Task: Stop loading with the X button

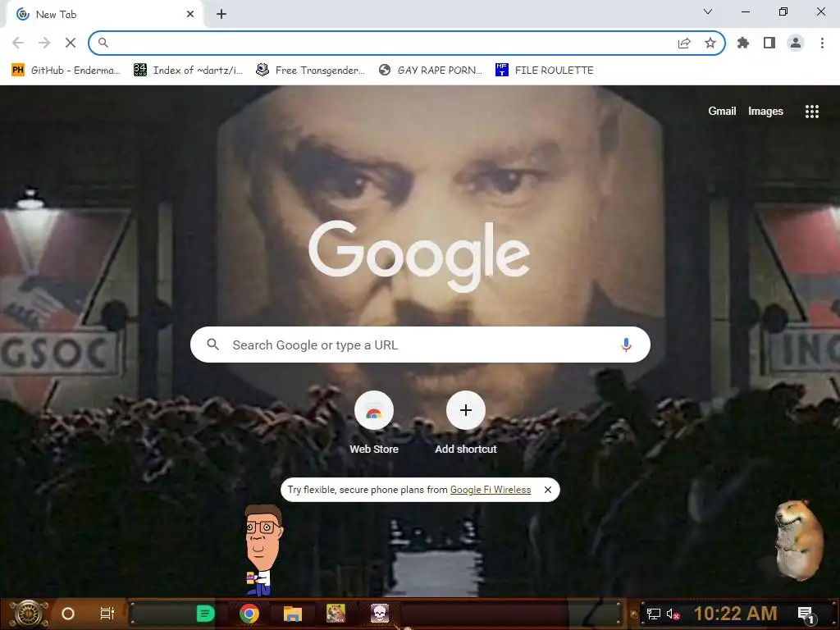Action: 71,43
